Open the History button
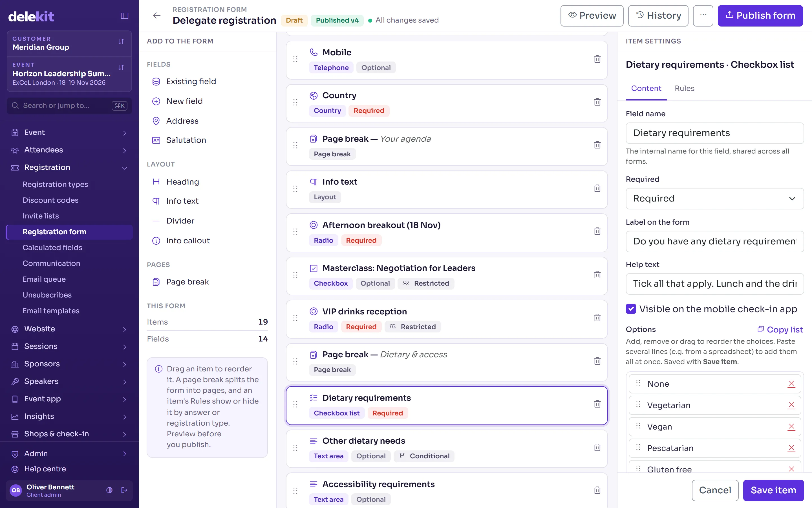 658,16
